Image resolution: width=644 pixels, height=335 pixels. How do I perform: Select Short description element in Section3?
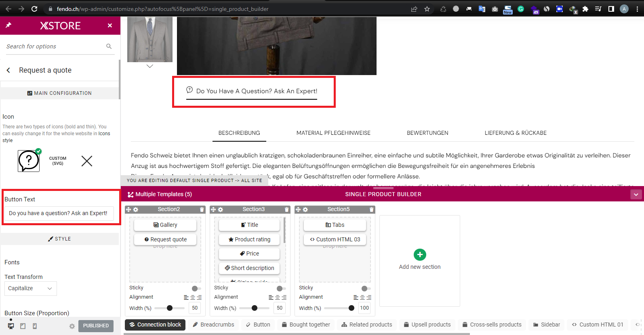[249, 268]
